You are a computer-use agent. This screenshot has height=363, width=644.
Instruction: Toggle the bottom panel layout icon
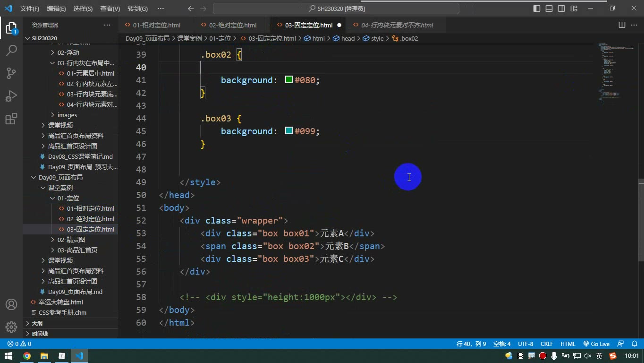pyautogui.click(x=549, y=9)
